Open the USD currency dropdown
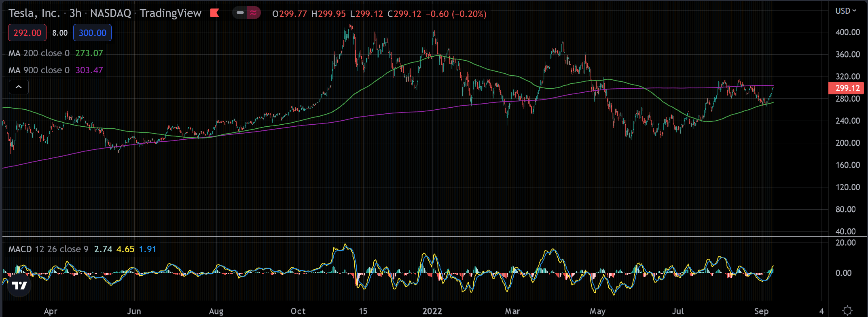 point(846,11)
